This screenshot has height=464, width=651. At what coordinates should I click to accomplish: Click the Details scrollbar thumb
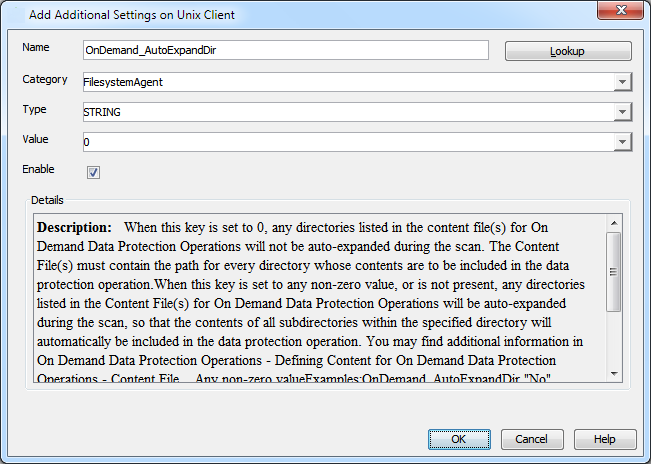click(x=614, y=270)
